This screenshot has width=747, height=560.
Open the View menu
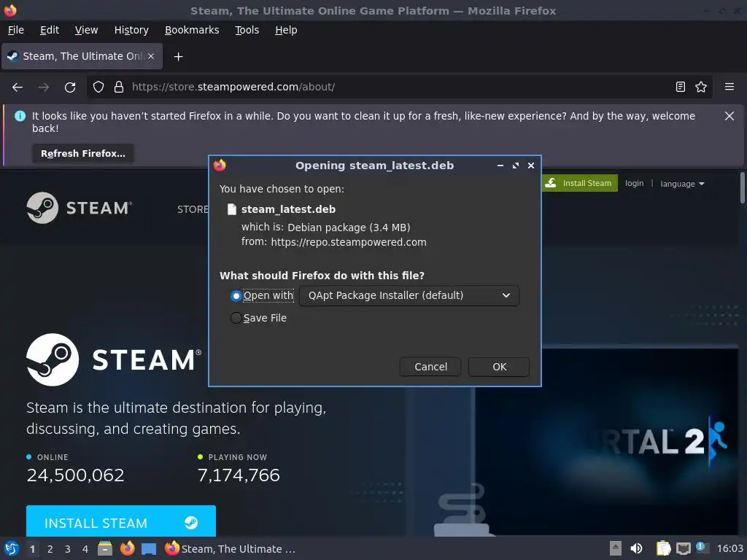pyautogui.click(x=86, y=30)
